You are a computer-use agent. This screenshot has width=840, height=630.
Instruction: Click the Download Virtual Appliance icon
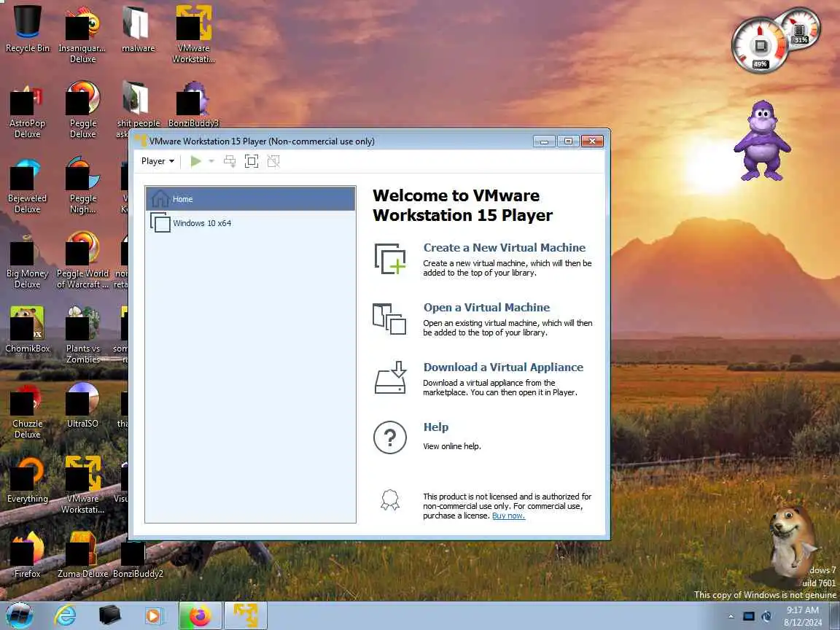click(391, 378)
